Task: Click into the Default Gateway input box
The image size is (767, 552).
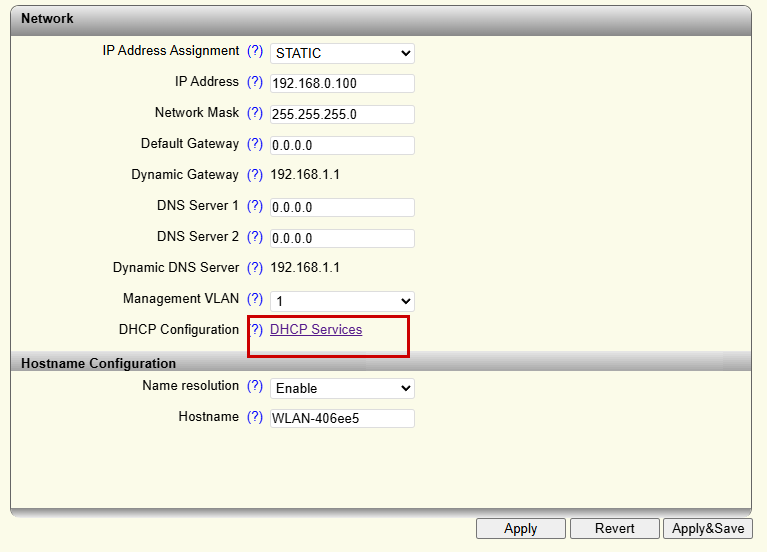Action: coord(342,146)
